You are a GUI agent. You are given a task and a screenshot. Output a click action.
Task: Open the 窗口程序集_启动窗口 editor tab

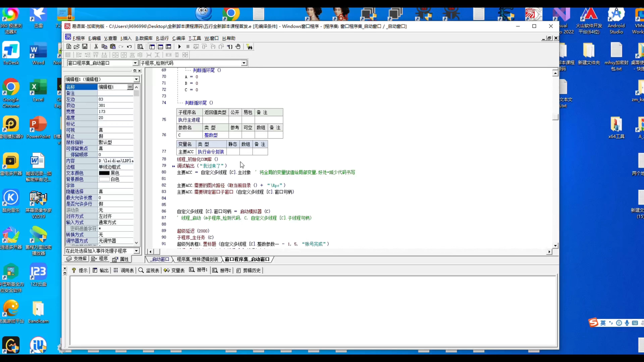pos(247,259)
